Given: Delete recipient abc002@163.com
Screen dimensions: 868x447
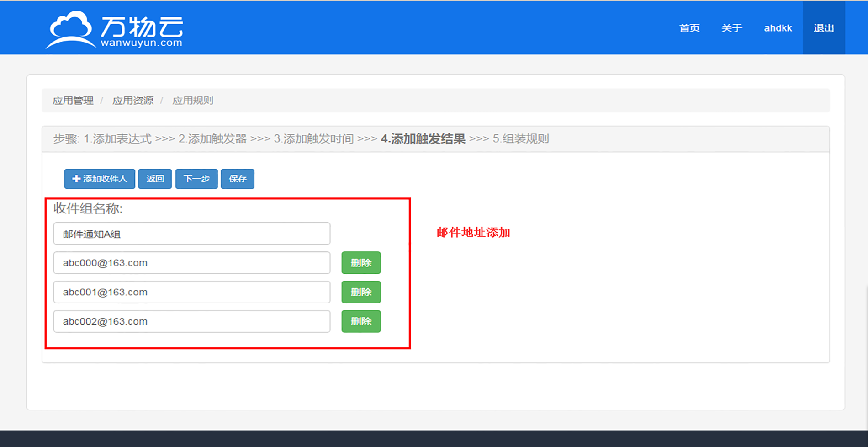Looking at the screenshot, I should click(x=361, y=321).
